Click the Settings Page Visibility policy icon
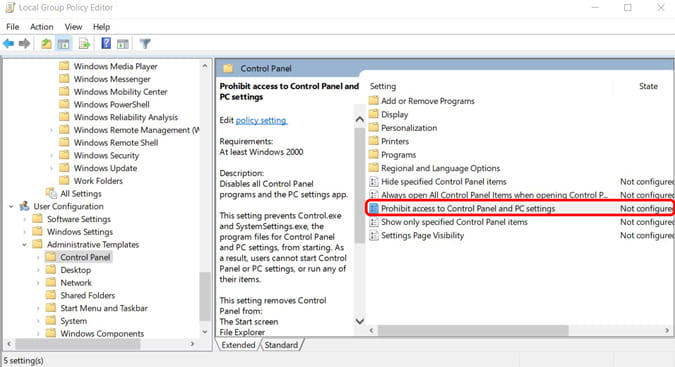 coord(374,235)
